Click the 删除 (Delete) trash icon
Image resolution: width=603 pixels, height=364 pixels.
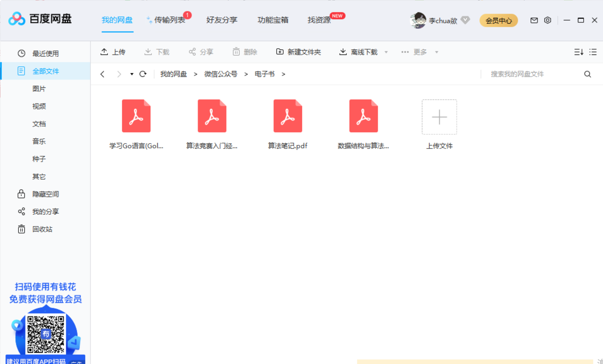point(235,51)
